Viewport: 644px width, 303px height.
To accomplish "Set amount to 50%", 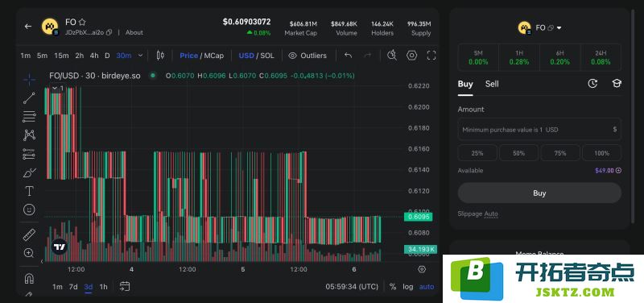I will click(x=518, y=153).
